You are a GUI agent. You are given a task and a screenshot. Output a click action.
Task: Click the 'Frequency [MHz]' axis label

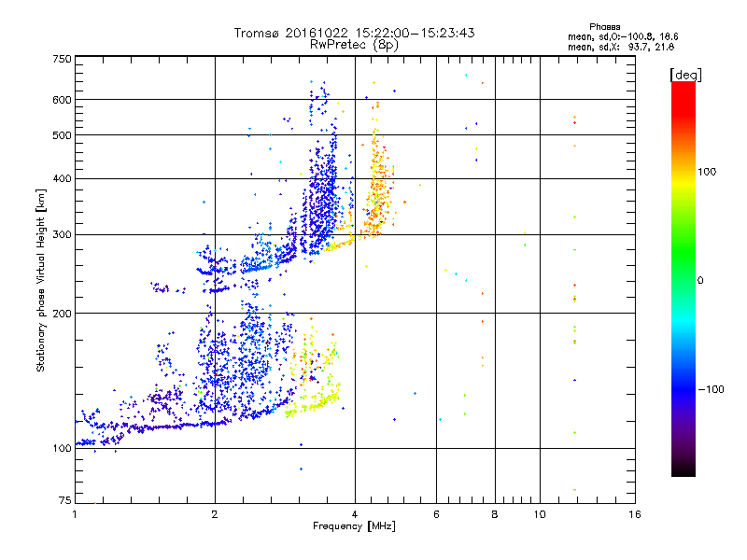point(354,526)
